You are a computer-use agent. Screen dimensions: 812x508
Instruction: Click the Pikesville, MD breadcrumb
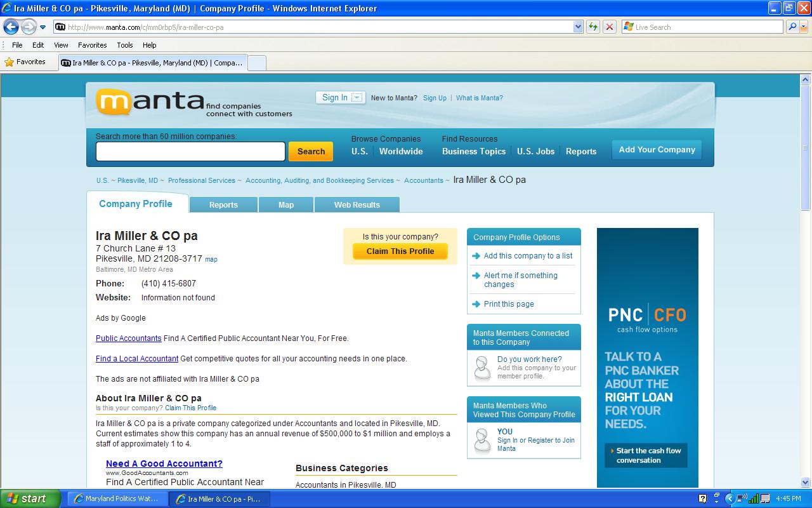click(x=138, y=180)
